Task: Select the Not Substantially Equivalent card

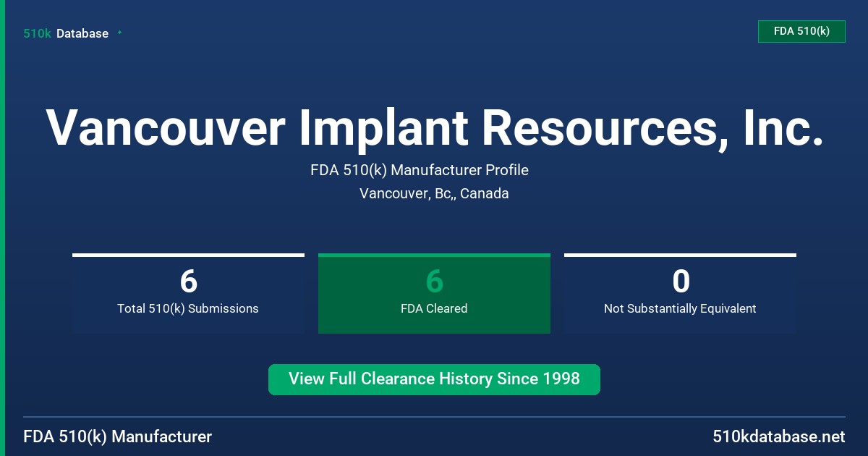Action: [680, 294]
